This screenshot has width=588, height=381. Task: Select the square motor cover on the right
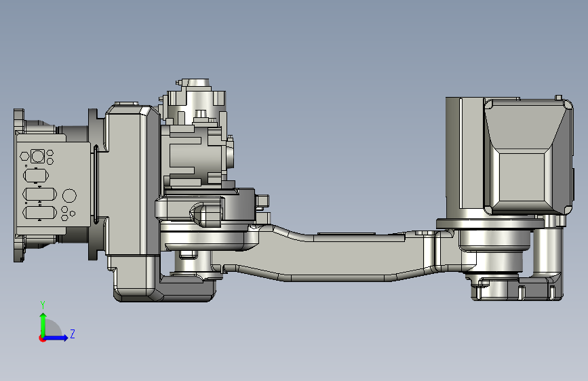tap(528, 157)
